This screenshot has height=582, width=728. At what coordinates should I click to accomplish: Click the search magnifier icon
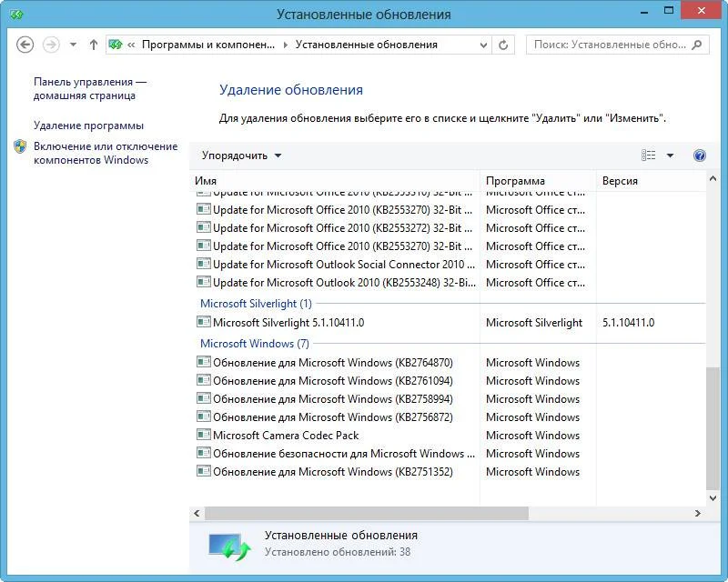click(696, 45)
